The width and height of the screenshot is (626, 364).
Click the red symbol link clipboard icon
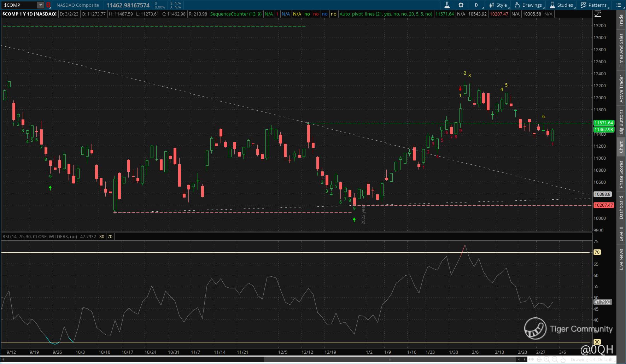pyautogui.click(x=48, y=5)
